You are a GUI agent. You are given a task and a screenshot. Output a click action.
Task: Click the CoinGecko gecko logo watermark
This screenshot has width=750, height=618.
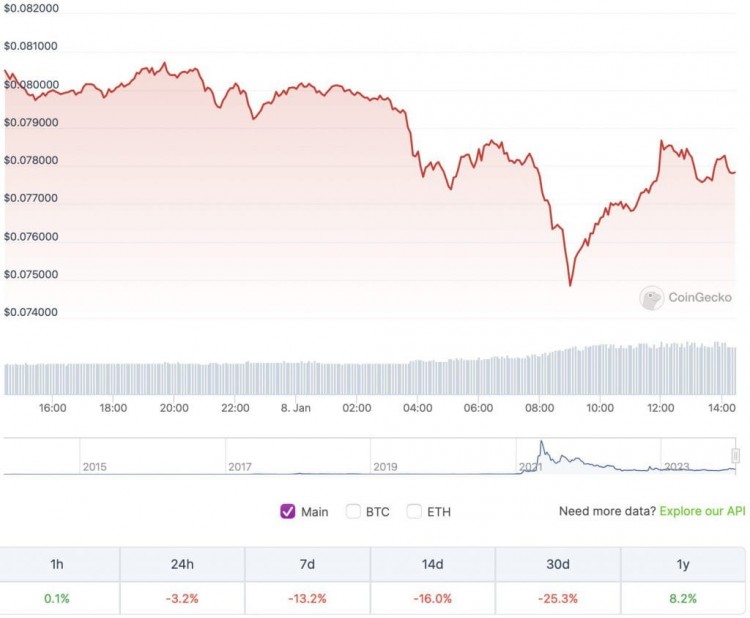point(652,298)
